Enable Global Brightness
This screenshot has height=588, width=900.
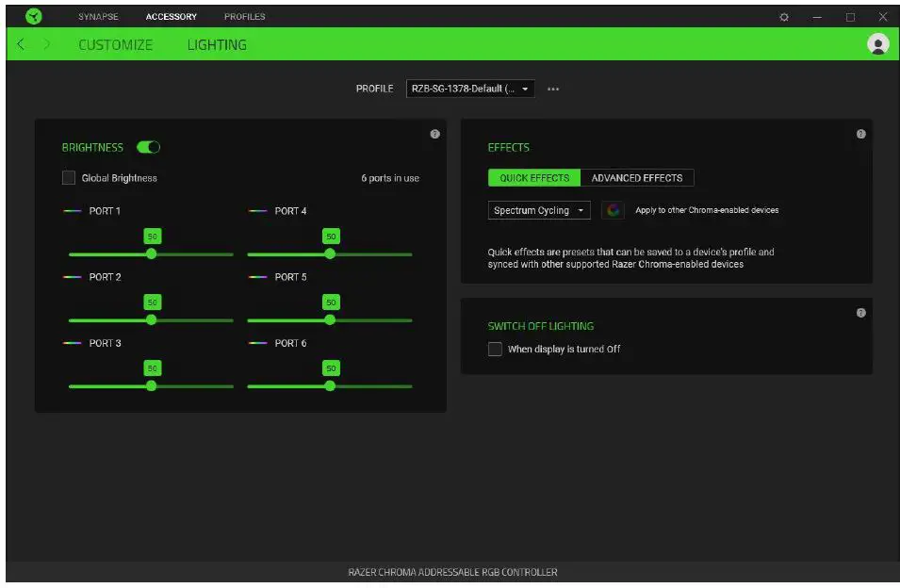tap(68, 177)
